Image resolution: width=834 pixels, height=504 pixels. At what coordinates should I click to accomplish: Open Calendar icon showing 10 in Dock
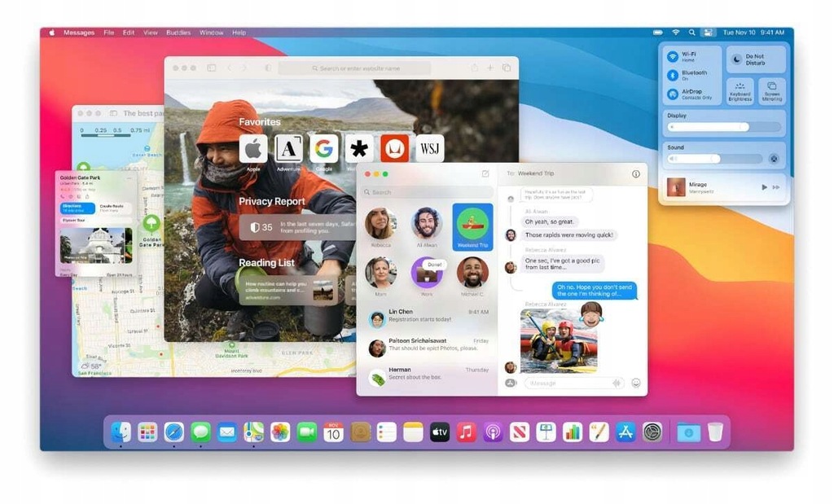(333, 432)
